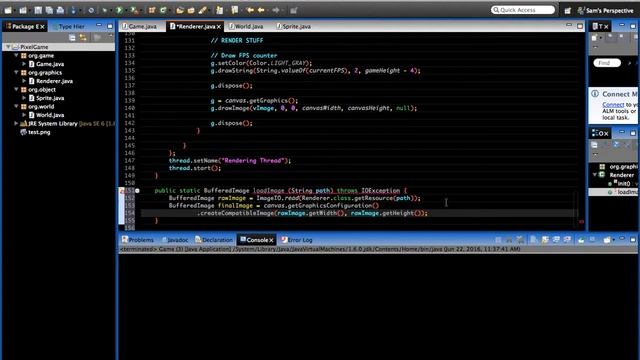Navigate forward with the gray arrow
The width and height of the screenshot is (640, 360).
tap(276, 10)
